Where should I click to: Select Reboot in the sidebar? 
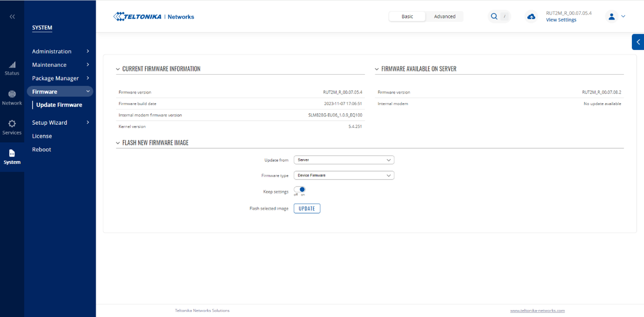click(x=42, y=150)
